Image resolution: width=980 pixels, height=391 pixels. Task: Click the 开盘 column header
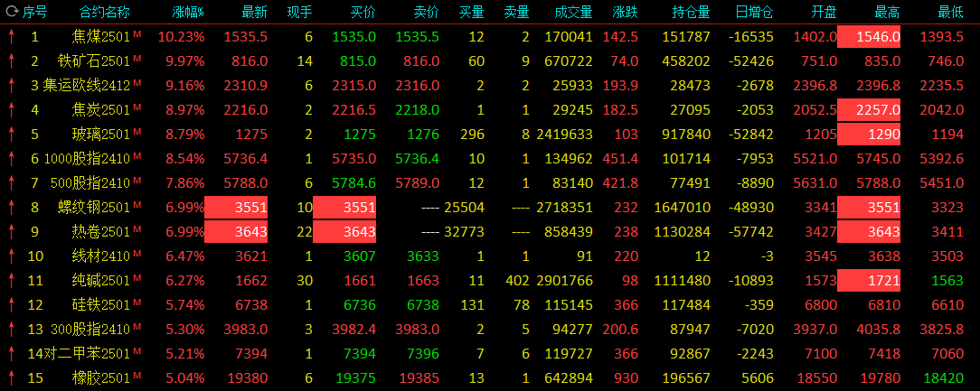click(824, 12)
